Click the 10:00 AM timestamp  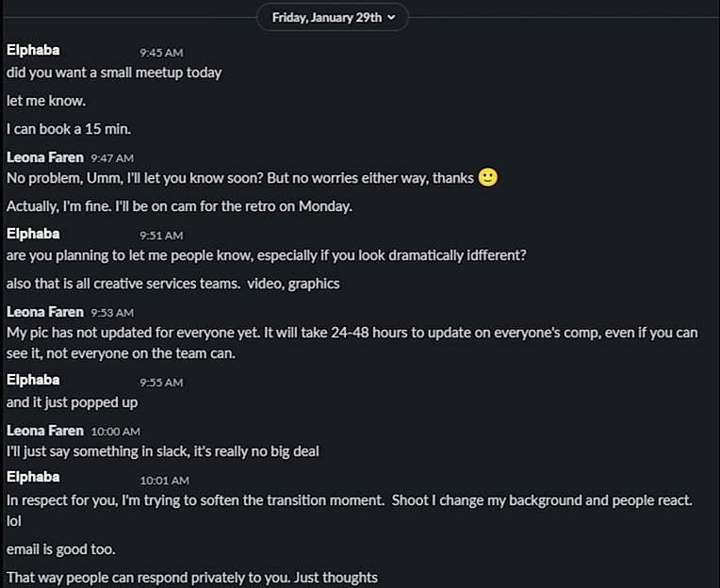tap(116, 432)
